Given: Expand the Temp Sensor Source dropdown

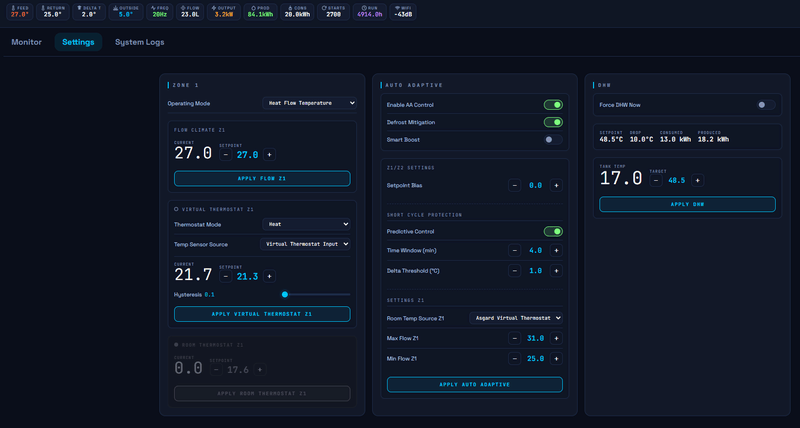Looking at the screenshot, I should 305,243.
